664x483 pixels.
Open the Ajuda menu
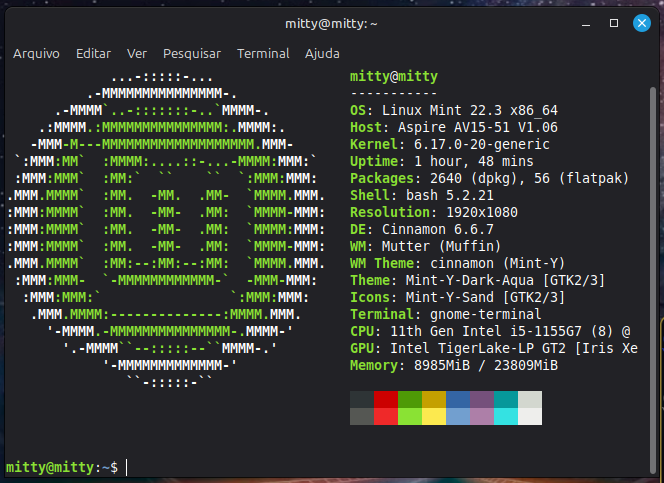tap(322, 53)
